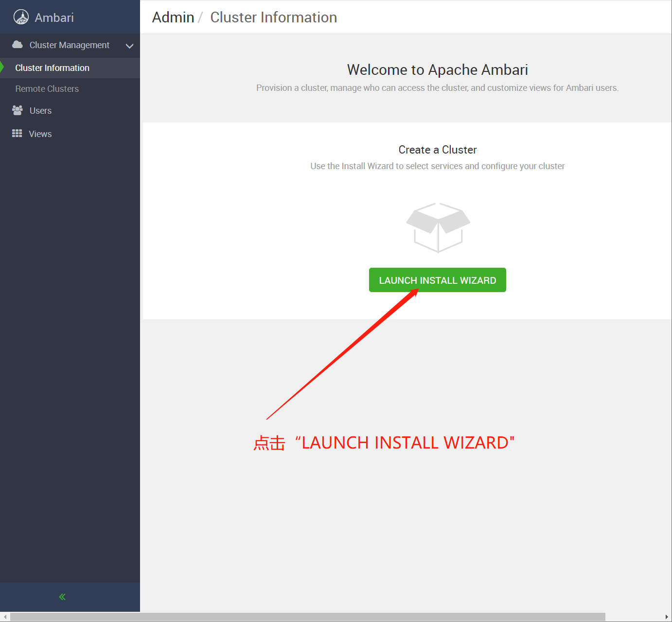Image resolution: width=672 pixels, height=622 pixels.
Task: Click the 'Create a Cluster' heading
Action: [x=438, y=150]
